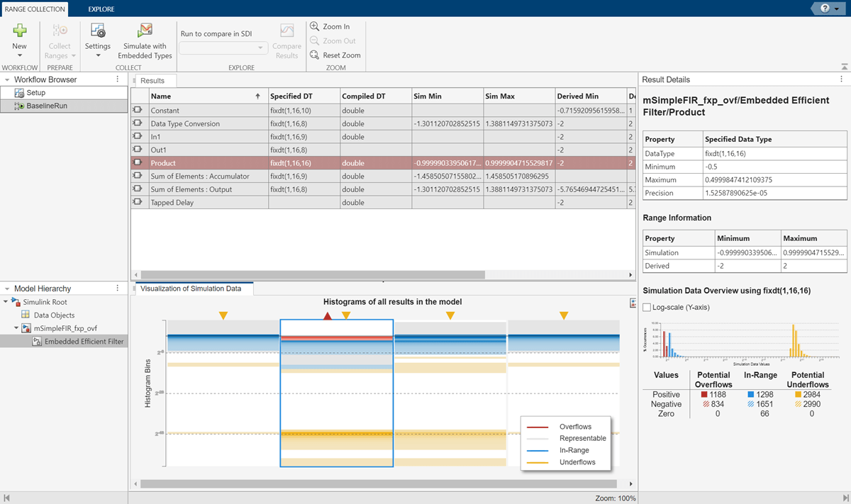
Task: Collapse the Simulink Root tree node
Action: [6, 302]
